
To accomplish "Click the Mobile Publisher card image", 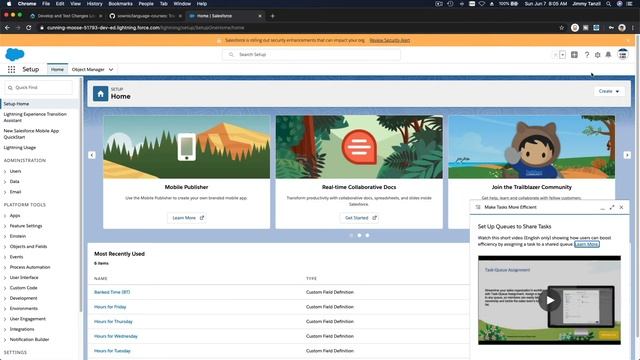I will pyautogui.click(x=187, y=147).
